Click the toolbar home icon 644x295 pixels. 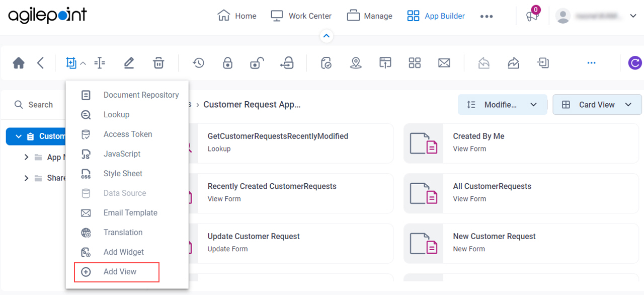pos(19,63)
